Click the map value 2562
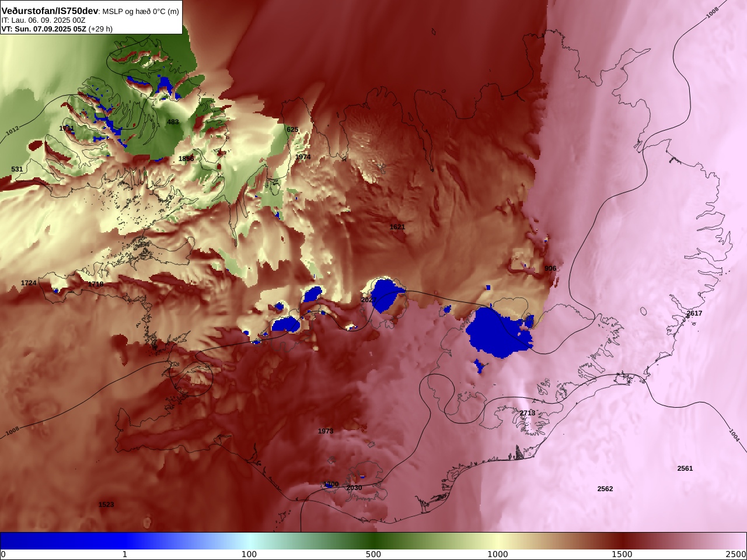The height and width of the screenshot is (560, 747). [605, 489]
